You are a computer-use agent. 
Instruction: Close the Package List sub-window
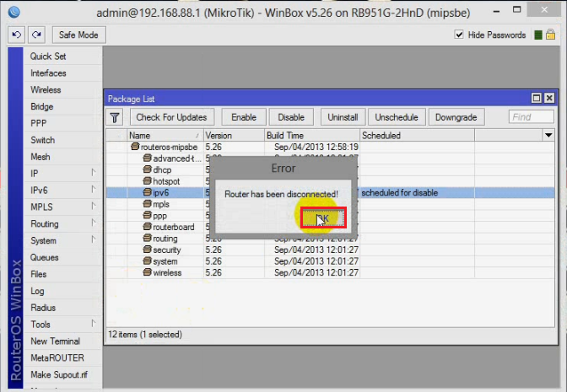(x=549, y=99)
